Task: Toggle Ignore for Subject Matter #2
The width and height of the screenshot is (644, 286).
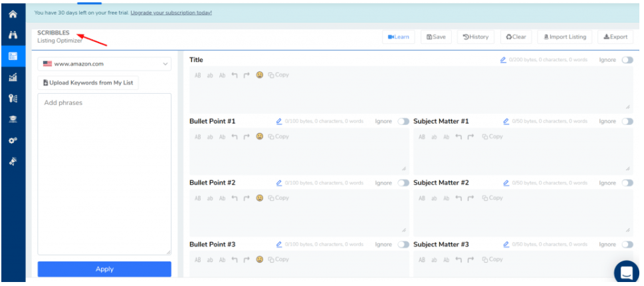Action: [x=627, y=183]
